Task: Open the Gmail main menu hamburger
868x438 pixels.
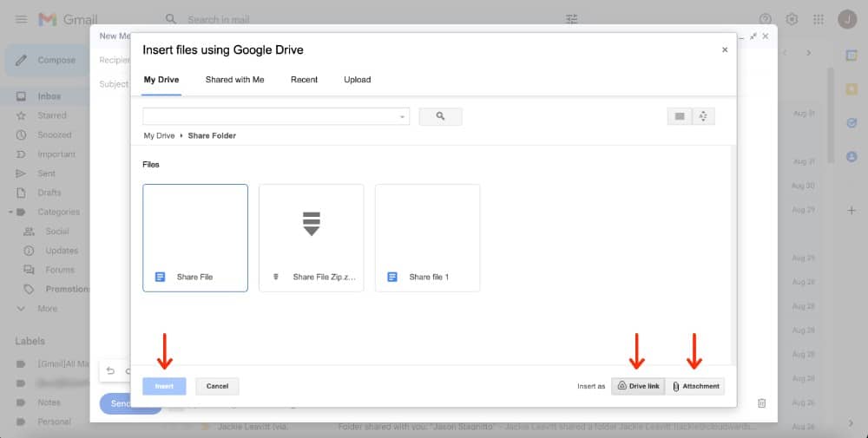Action: (21, 19)
